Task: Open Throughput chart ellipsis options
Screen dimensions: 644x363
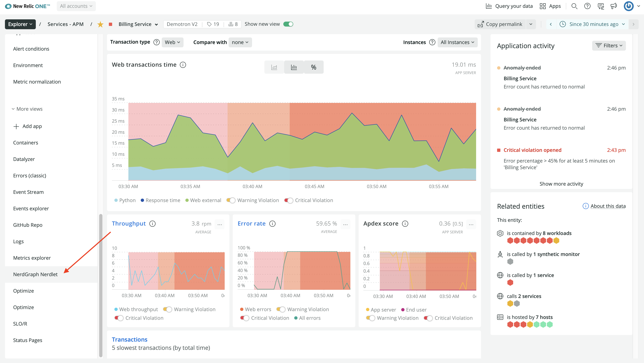Action: (x=220, y=224)
